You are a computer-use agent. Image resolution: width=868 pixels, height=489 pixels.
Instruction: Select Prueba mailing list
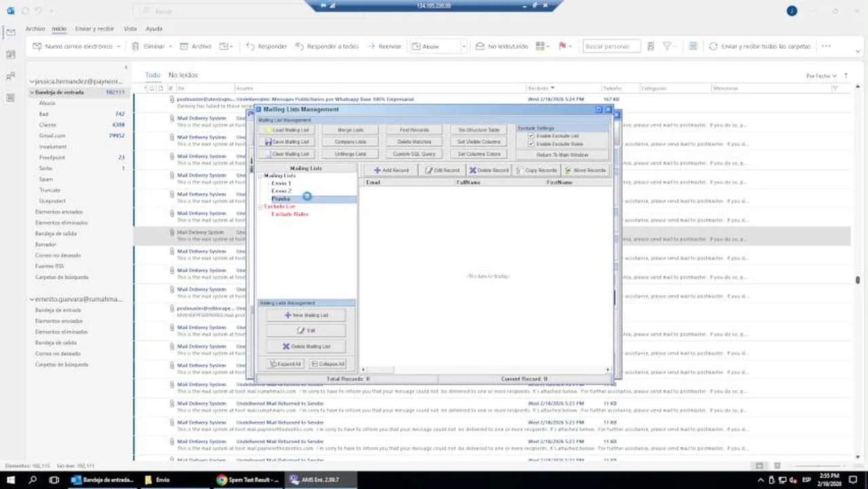(x=281, y=199)
